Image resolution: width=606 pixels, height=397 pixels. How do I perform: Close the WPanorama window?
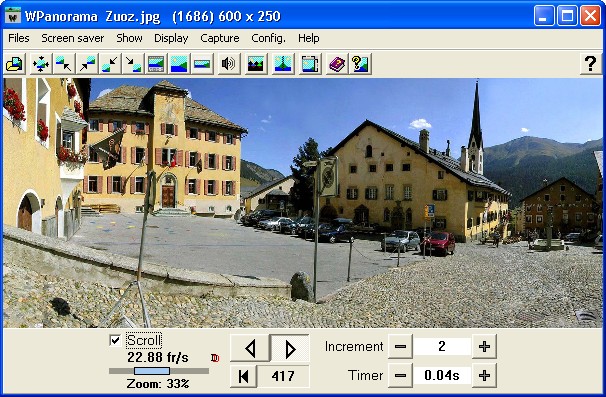[591, 16]
